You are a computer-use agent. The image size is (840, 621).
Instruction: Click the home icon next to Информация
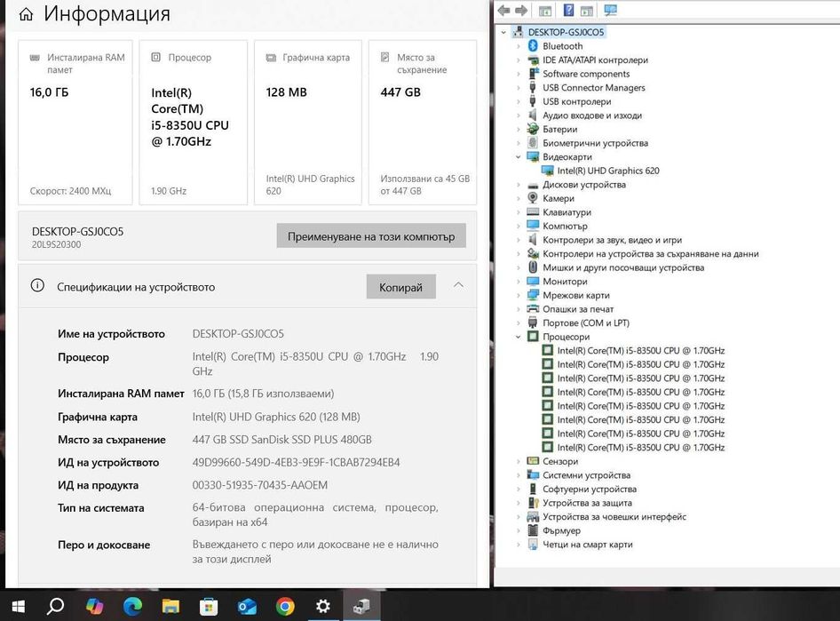(27, 14)
